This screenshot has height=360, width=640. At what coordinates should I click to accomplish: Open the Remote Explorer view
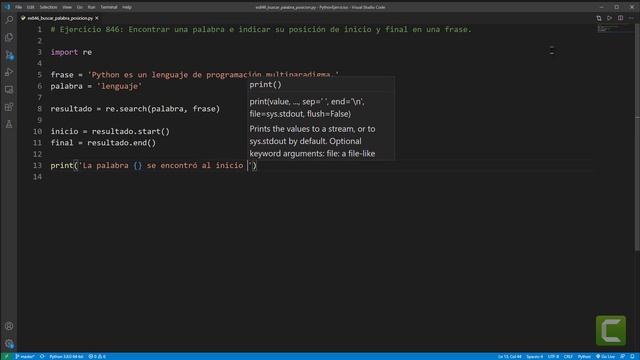pos(9,89)
